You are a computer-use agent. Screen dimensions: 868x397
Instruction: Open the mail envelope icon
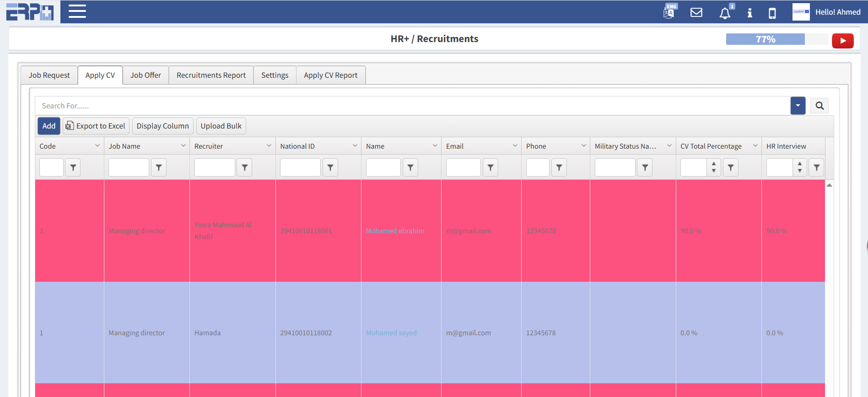point(696,12)
